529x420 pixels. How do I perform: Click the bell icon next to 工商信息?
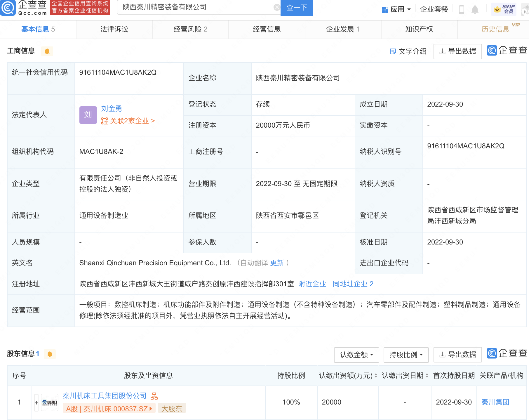(47, 51)
